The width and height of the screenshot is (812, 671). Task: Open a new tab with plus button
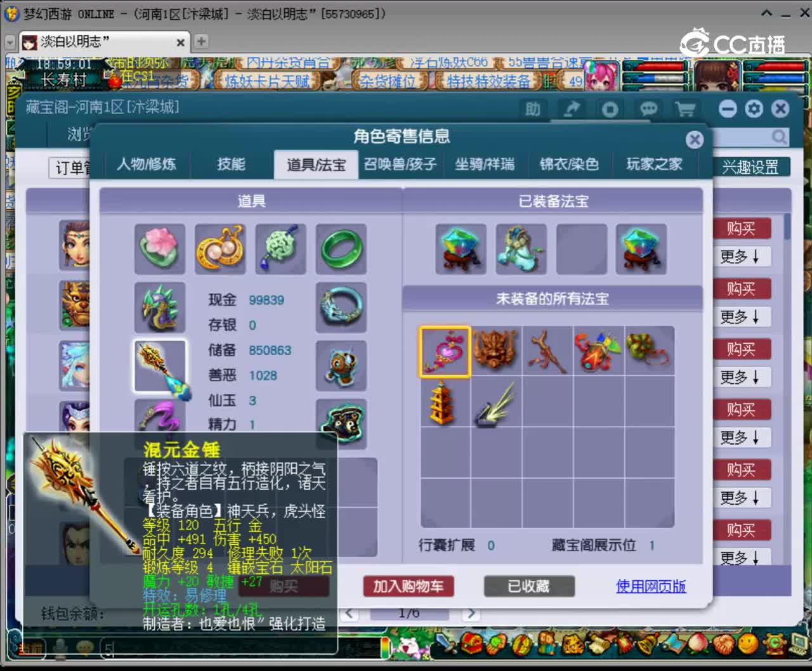click(201, 41)
